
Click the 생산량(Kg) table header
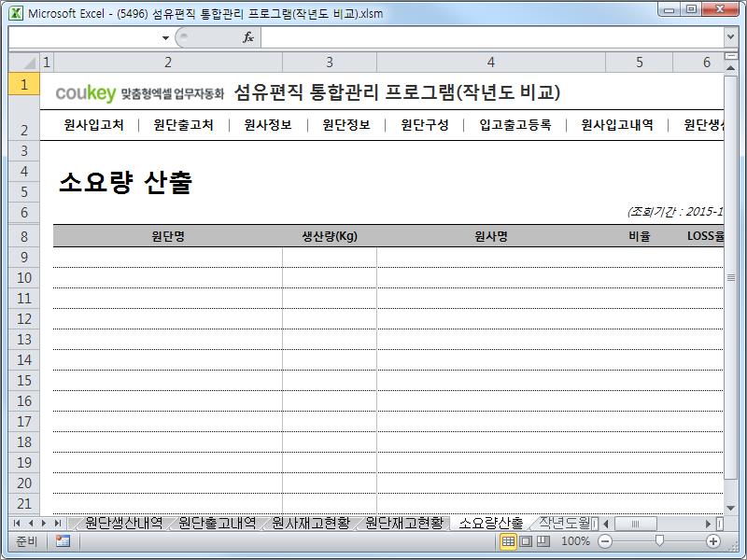(330, 236)
